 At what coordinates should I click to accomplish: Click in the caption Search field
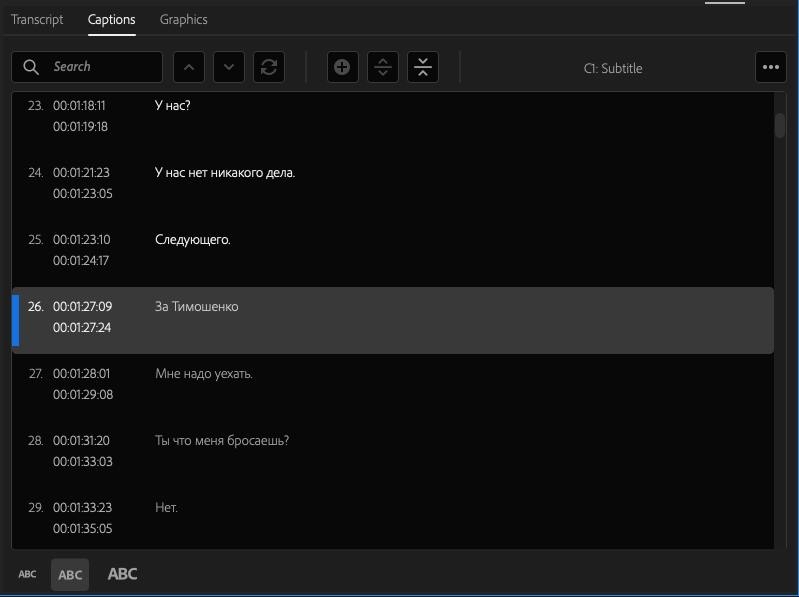[100, 67]
